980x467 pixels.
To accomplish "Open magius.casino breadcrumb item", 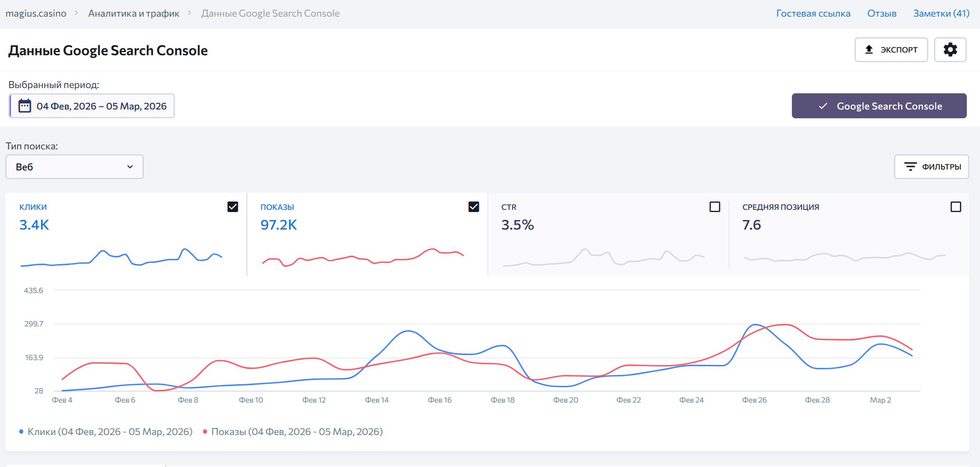I will tap(36, 14).
